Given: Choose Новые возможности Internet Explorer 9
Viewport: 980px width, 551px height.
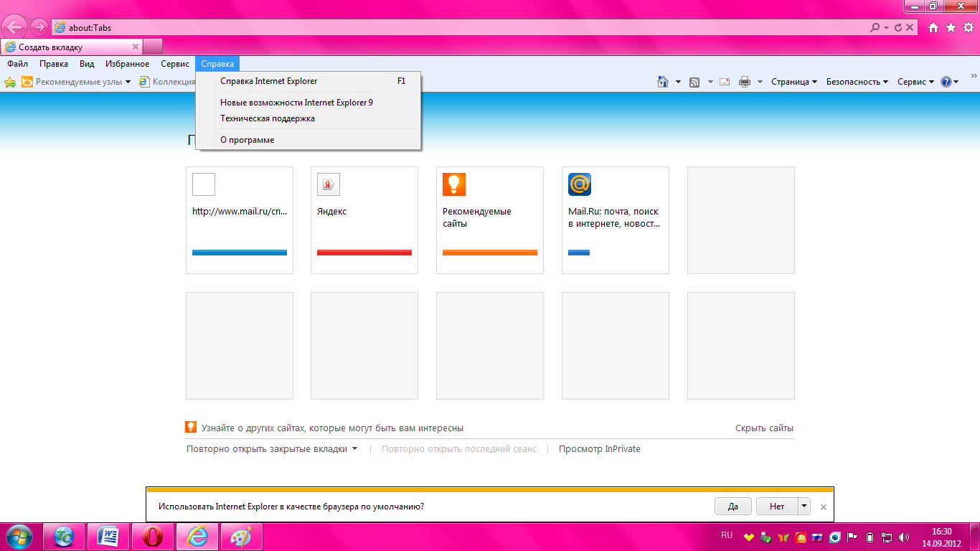Looking at the screenshot, I should point(308,103).
